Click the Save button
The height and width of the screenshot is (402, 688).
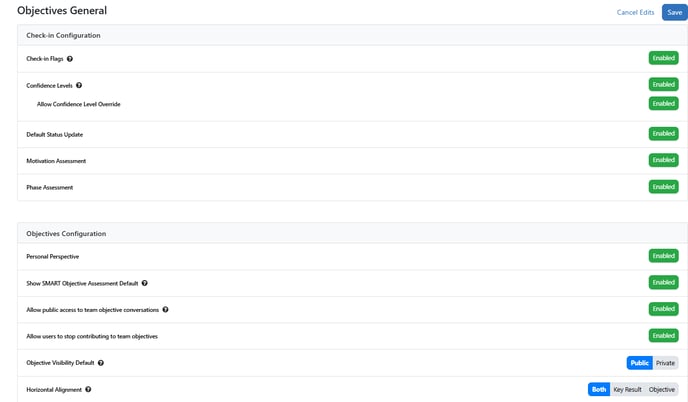pos(674,12)
